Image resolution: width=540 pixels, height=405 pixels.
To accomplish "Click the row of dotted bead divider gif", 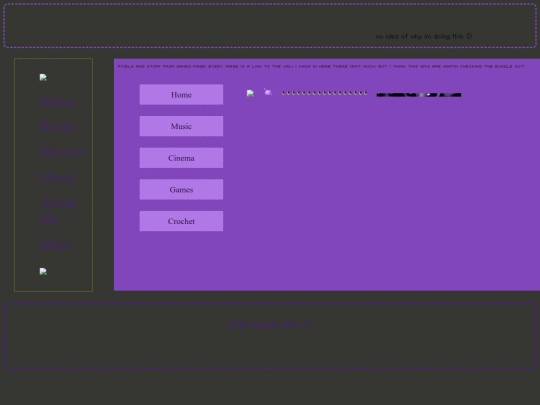I will [x=324, y=93].
